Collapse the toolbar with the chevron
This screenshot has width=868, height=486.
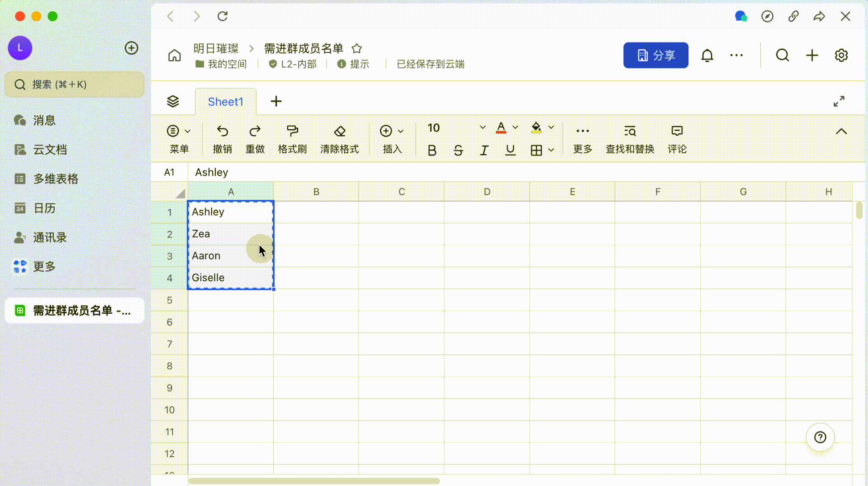841,132
